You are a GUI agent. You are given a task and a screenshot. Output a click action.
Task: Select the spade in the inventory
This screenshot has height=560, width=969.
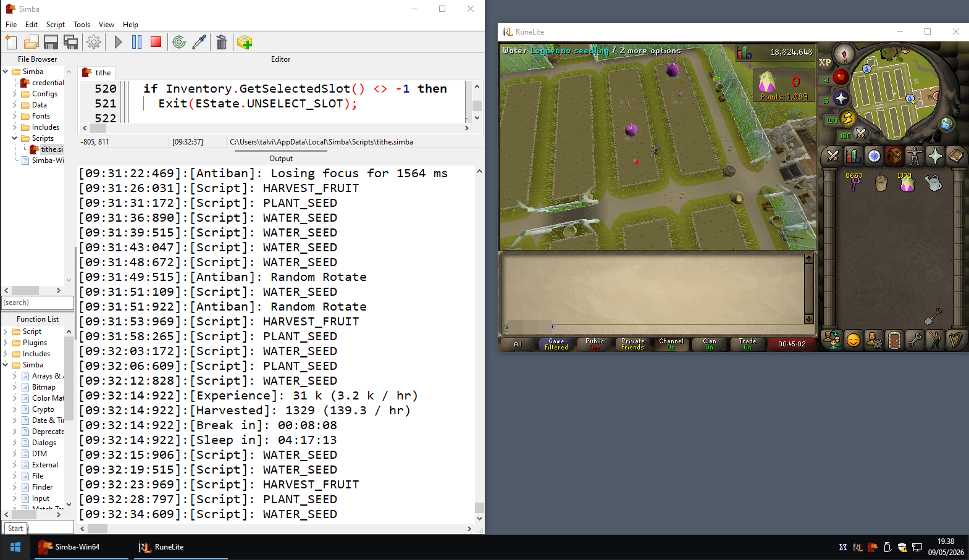(x=933, y=316)
